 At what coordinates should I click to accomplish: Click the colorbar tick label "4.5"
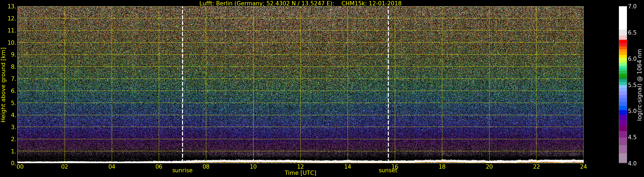click(632, 137)
